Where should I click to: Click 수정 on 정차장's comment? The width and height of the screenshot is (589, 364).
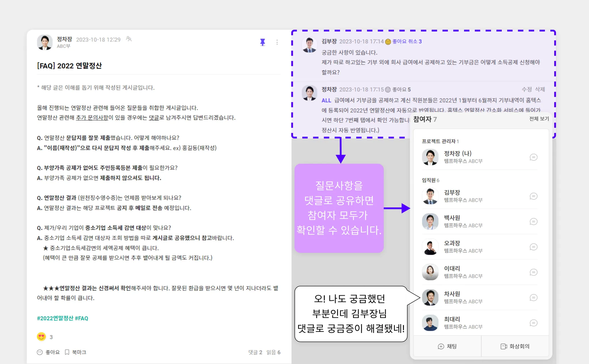(x=527, y=89)
